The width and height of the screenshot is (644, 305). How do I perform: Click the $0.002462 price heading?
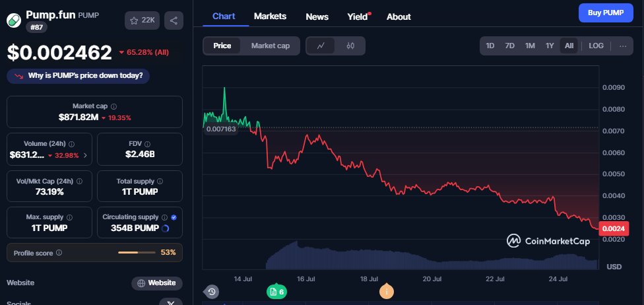[59, 53]
